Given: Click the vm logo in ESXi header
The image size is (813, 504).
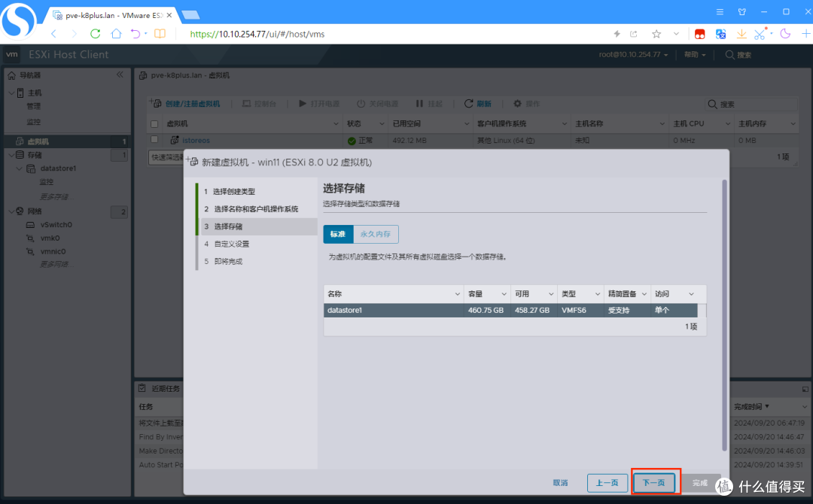Looking at the screenshot, I should point(12,54).
